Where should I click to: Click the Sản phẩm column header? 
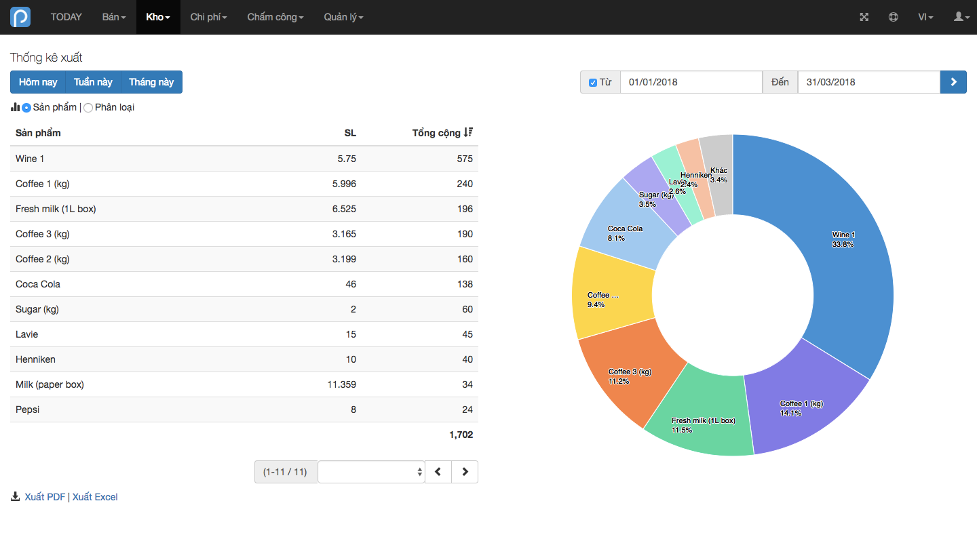click(x=38, y=133)
